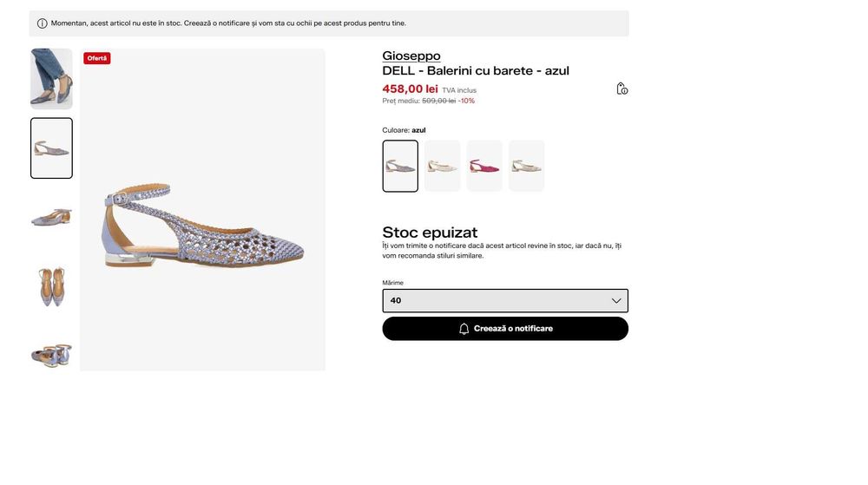The image size is (868, 485).
Task: View thumbnail of shoes worn with jeans
Action: (51, 79)
